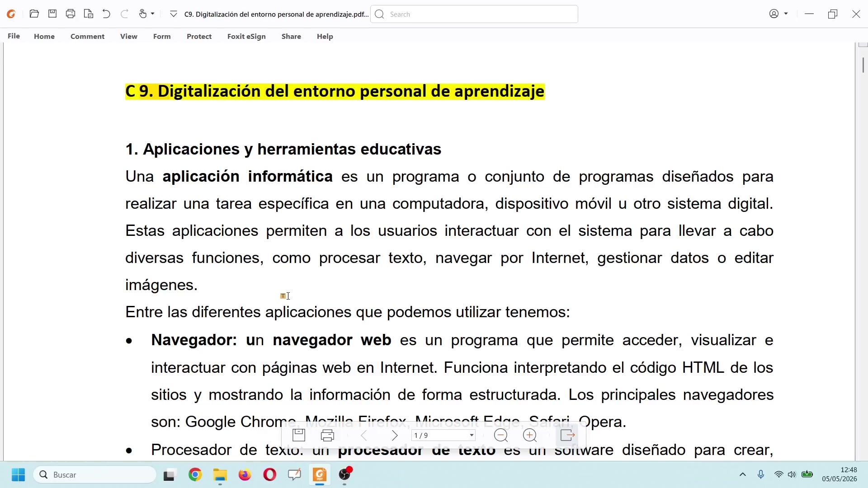This screenshot has width=868, height=488.
Task: Open the Form tab
Action: pos(162,37)
